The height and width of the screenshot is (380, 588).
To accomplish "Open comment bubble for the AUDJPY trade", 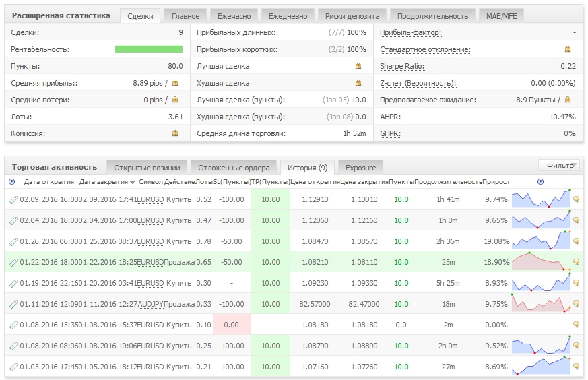I will (576, 305).
